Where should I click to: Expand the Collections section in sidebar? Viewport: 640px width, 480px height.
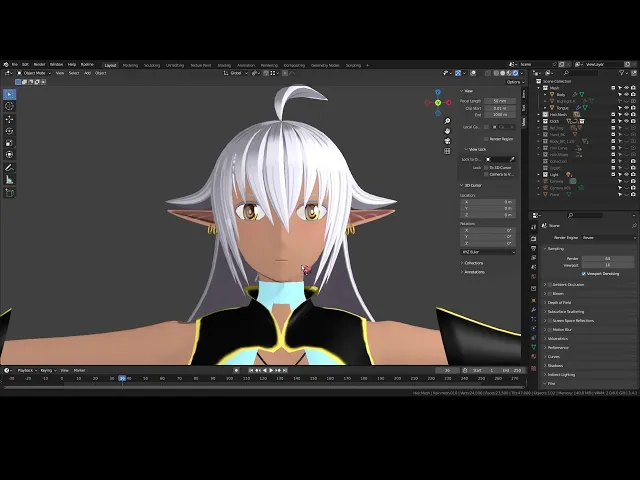(x=473, y=263)
